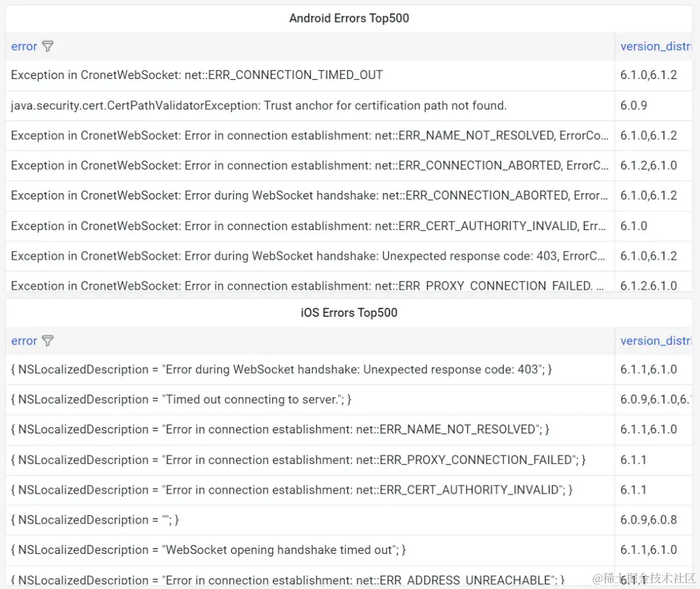Select the empty NSLocalizedDescription iOS row
Viewport: 700px width, 589px height.
95,520
